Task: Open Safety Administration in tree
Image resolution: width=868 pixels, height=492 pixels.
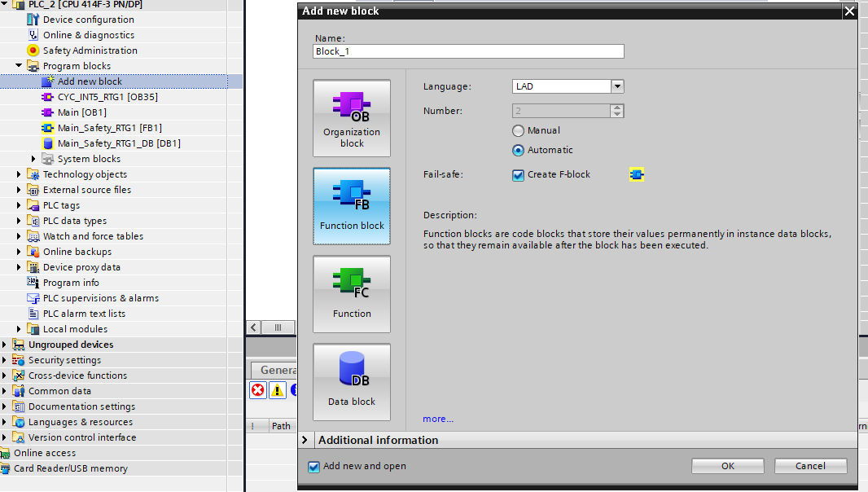Action: (90, 51)
